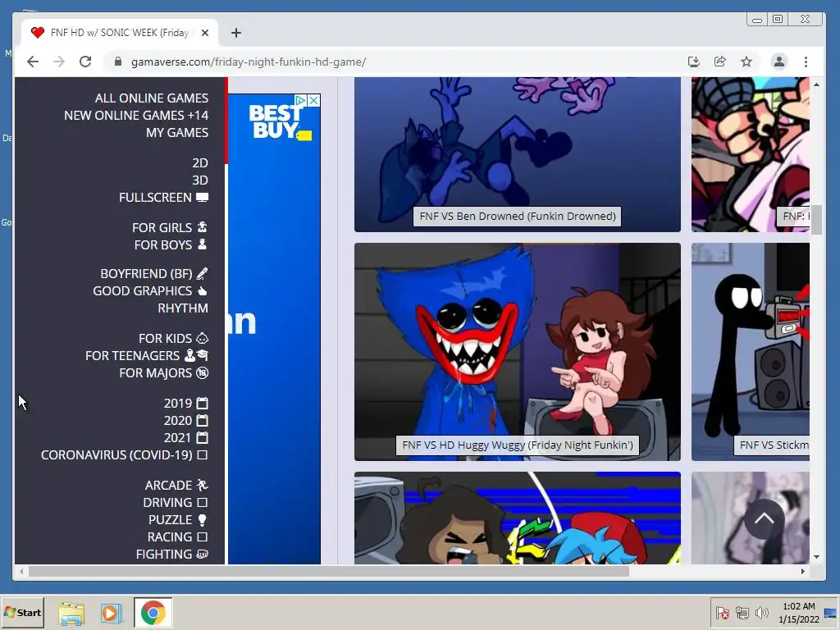Click the install app icon in address bar
The width and height of the screenshot is (840, 630).
coord(694,62)
